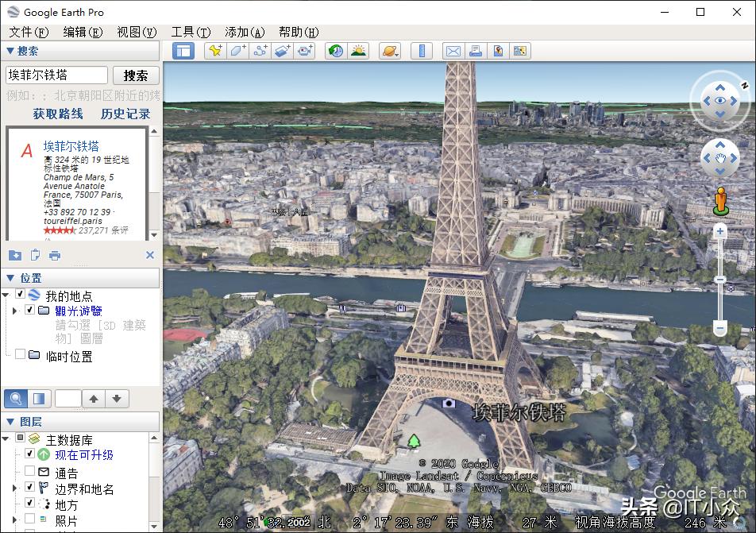
Task: Enable the 照片 layer checkbox
Action: point(29,519)
